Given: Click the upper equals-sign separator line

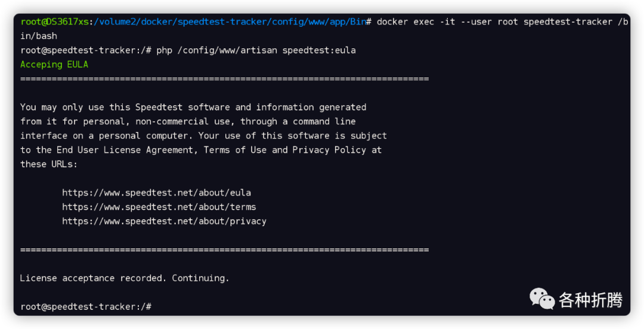Looking at the screenshot, I should click(x=224, y=79).
